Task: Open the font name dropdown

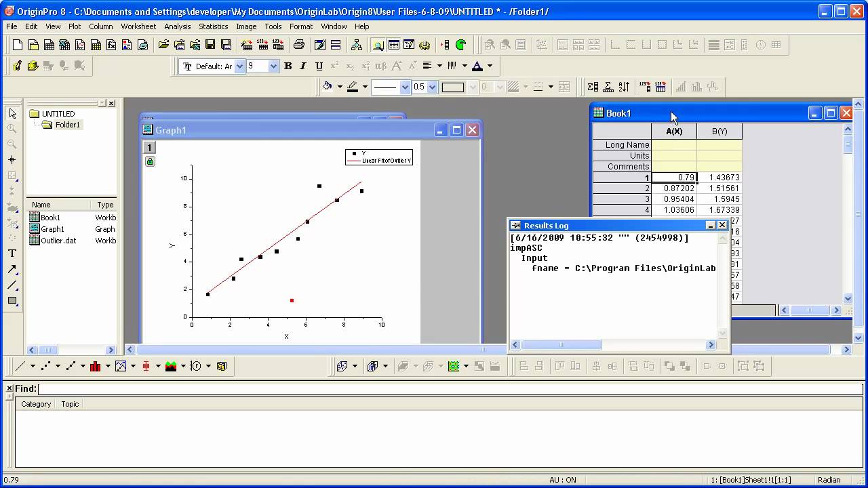Action: (x=239, y=66)
